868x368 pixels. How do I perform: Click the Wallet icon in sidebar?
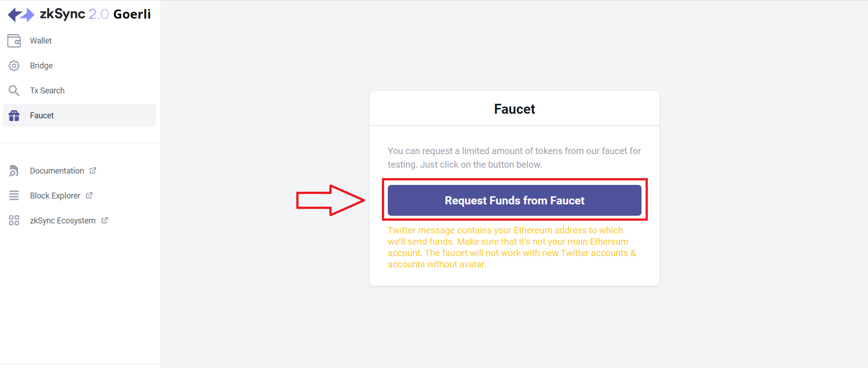point(14,41)
